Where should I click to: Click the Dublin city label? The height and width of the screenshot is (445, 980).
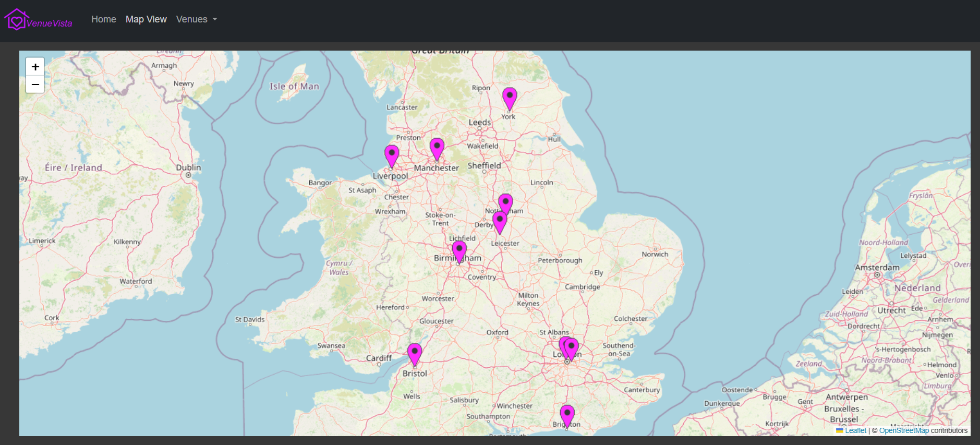pyautogui.click(x=188, y=167)
